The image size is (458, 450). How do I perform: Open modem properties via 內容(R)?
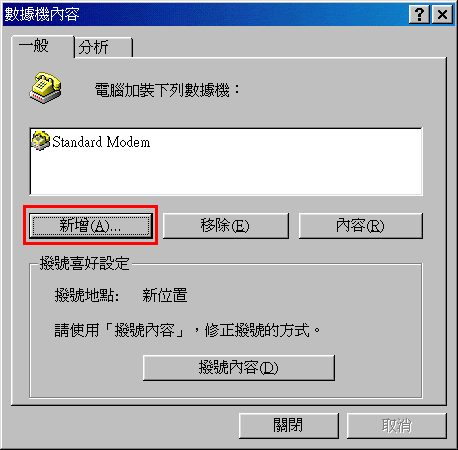[361, 226]
